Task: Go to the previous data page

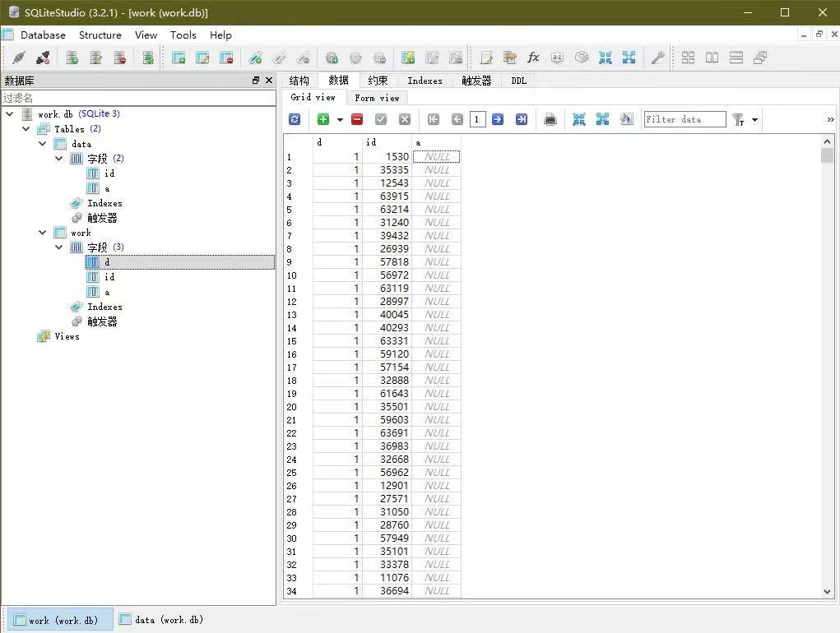Action: tap(457, 119)
